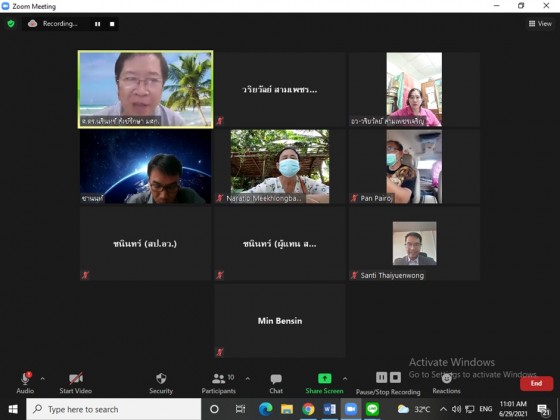
Task: Select the woman in pink video tile
Action: pyautogui.click(x=414, y=89)
